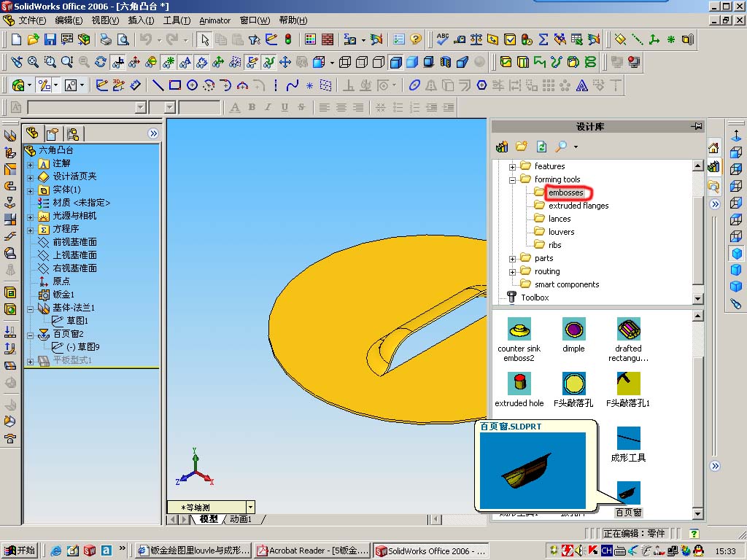
Task: Click the sketch text A tool
Action: coord(581,85)
